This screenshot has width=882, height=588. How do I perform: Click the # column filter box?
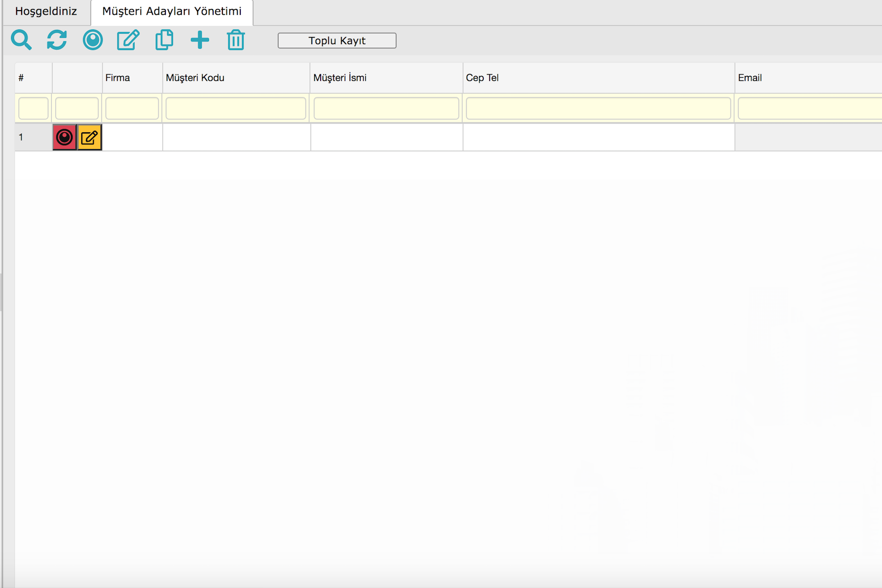click(34, 108)
